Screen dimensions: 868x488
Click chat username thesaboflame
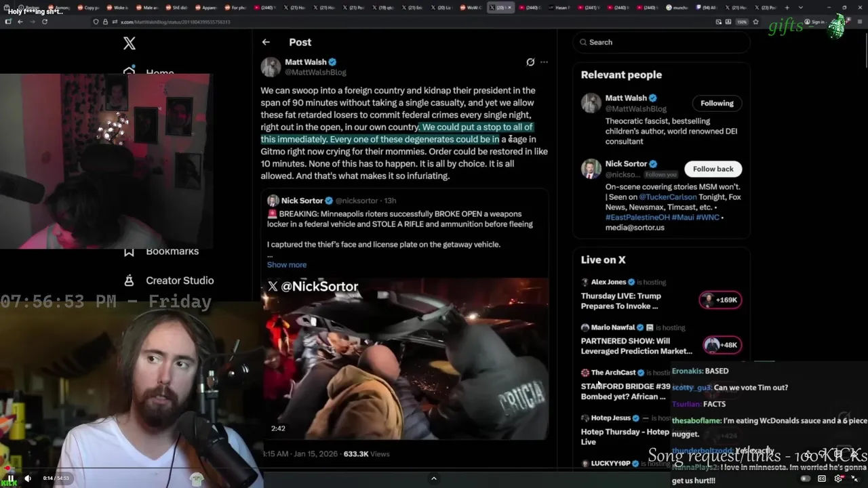coord(696,421)
